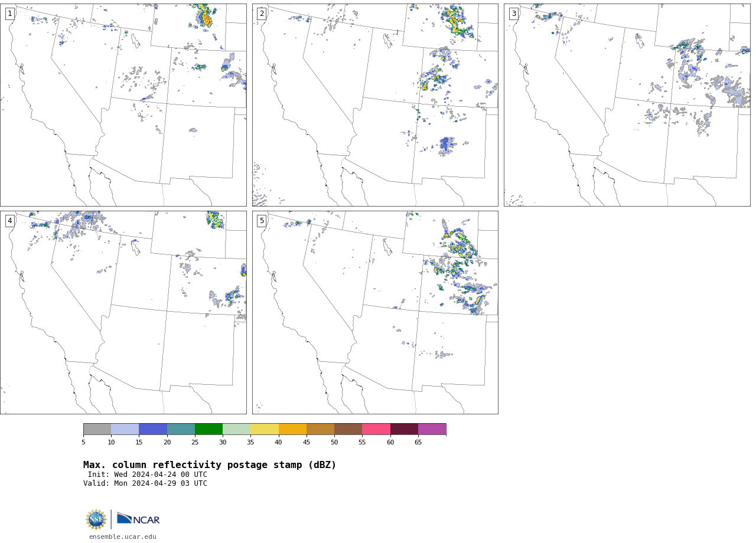Click the colorbar tick label 50
The width and height of the screenshot is (756, 543).
pyautogui.click(x=334, y=443)
